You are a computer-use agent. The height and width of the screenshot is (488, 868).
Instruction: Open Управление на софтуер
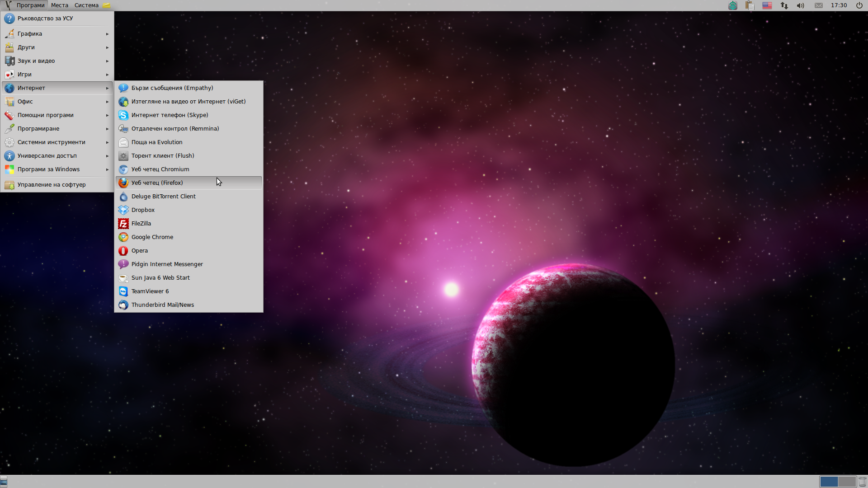tap(52, 185)
